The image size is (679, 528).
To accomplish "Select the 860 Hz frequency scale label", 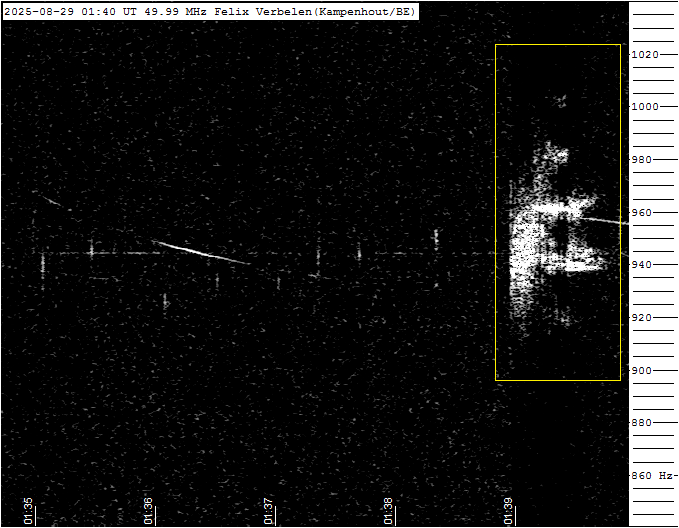I will [x=652, y=476].
